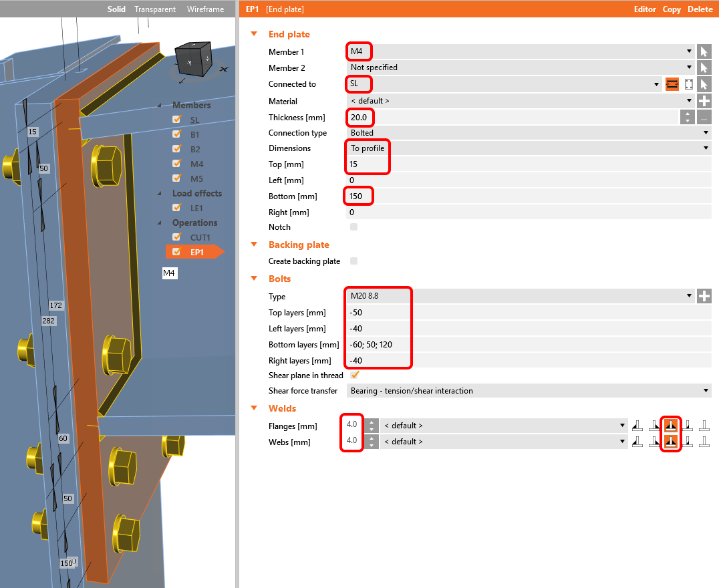Collapse the Bolts section
The height and width of the screenshot is (588, 719).
click(254, 279)
